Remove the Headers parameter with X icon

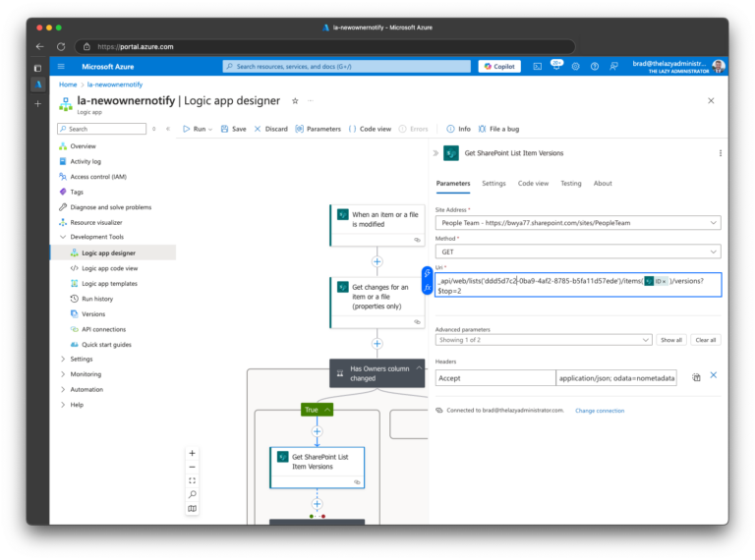(714, 375)
